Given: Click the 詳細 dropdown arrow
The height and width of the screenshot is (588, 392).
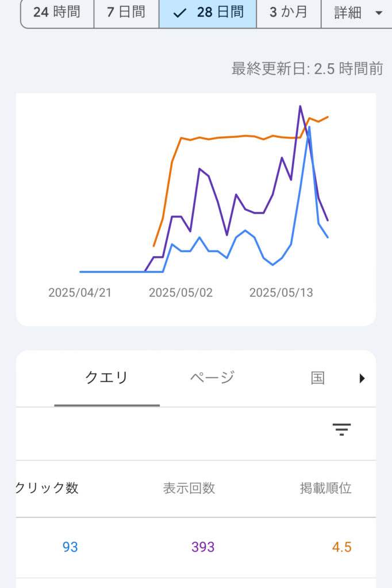Looking at the screenshot, I should 379,13.
